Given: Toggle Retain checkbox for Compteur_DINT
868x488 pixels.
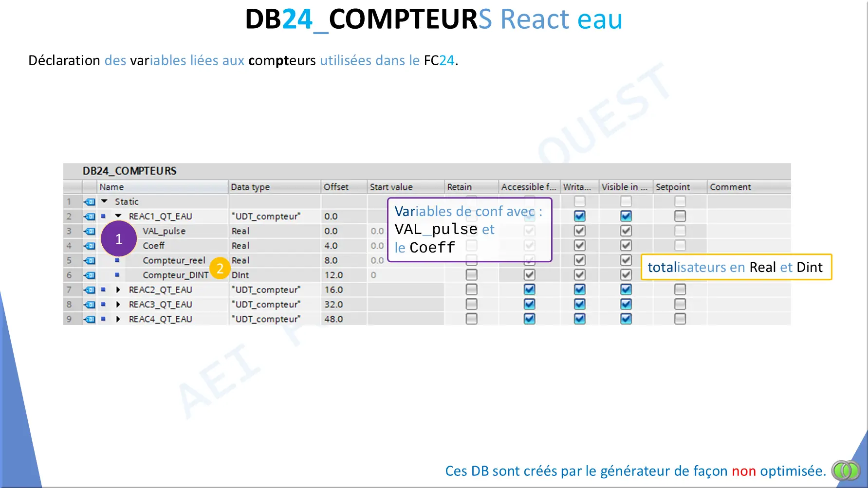Looking at the screenshot, I should point(471,275).
